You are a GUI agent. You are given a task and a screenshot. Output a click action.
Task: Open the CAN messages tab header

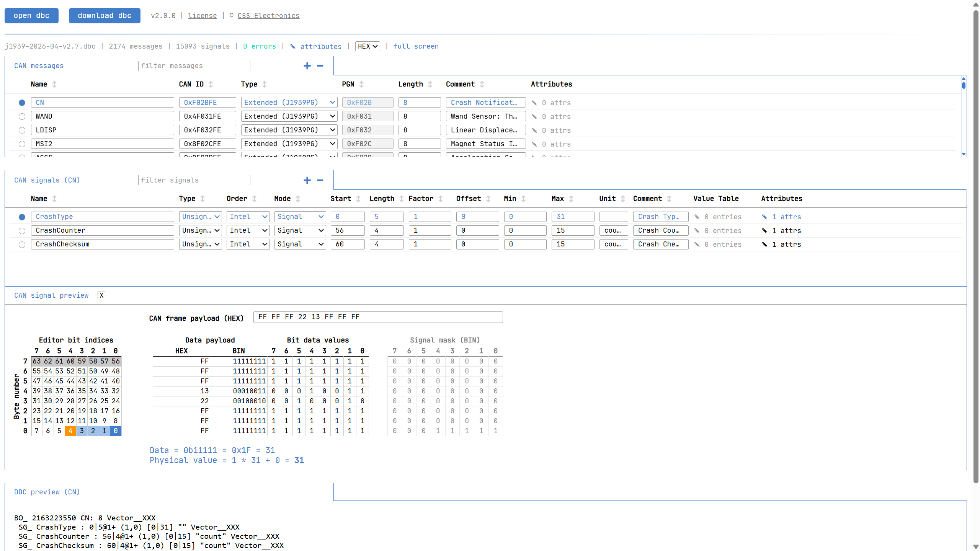39,66
